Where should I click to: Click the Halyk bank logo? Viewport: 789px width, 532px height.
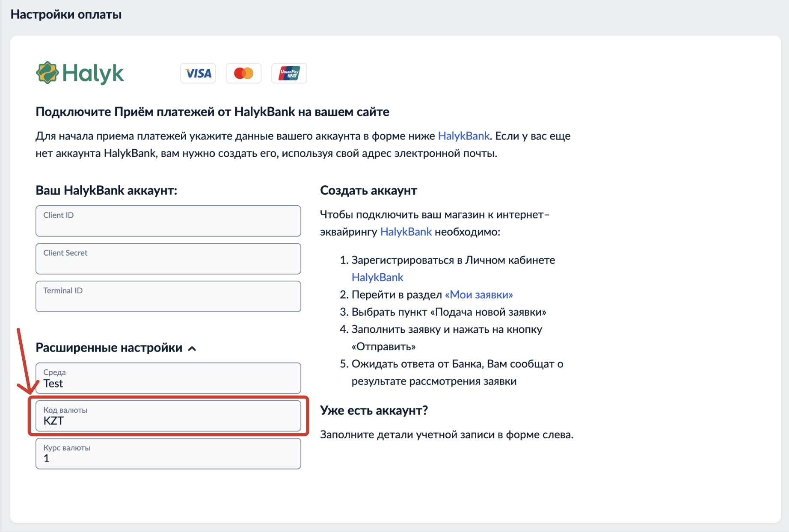(x=80, y=73)
